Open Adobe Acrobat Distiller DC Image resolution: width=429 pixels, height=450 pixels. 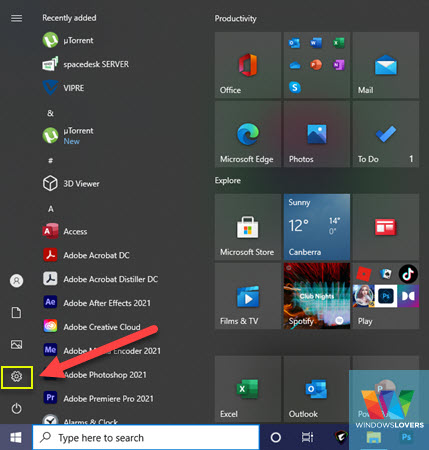(100, 279)
